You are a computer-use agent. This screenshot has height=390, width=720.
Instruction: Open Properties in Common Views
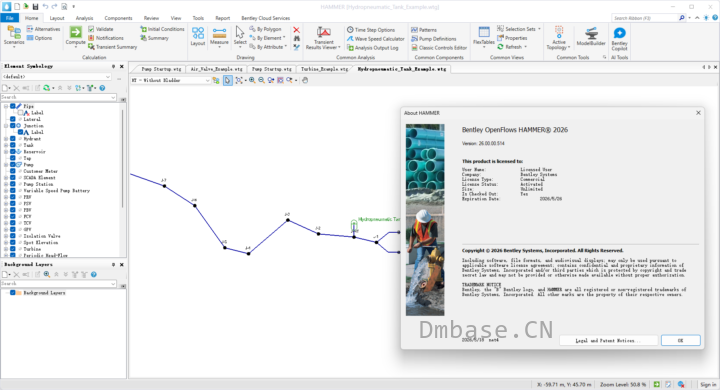512,38
